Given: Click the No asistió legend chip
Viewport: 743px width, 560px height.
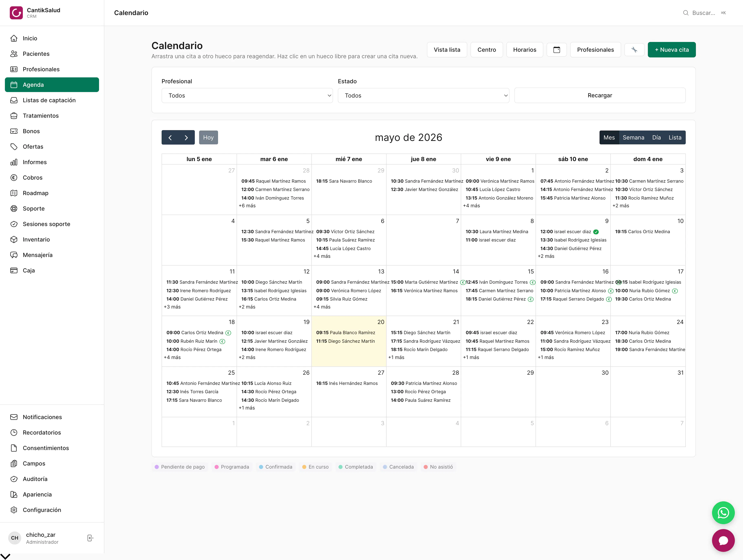Looking at the screenshot, I should coord(438,467).
